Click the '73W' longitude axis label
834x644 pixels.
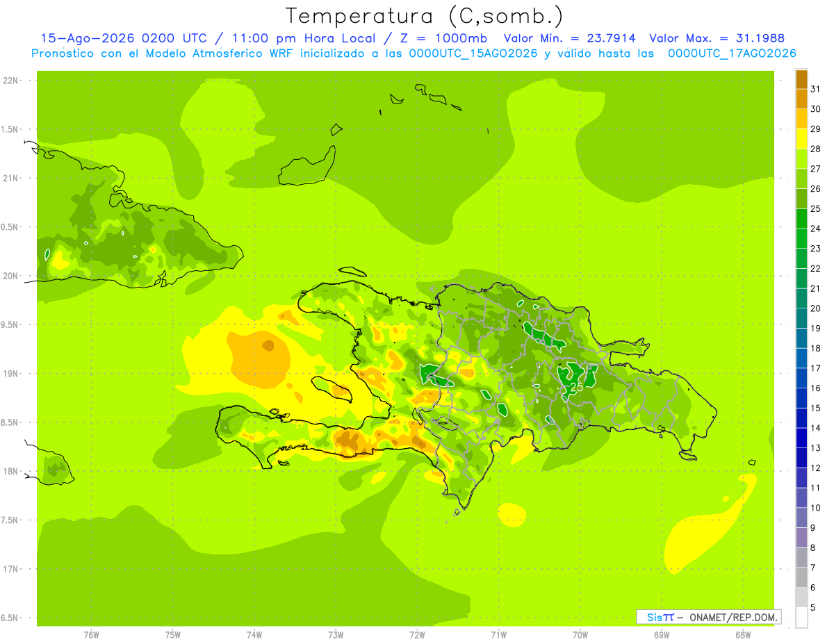(336, 634)
